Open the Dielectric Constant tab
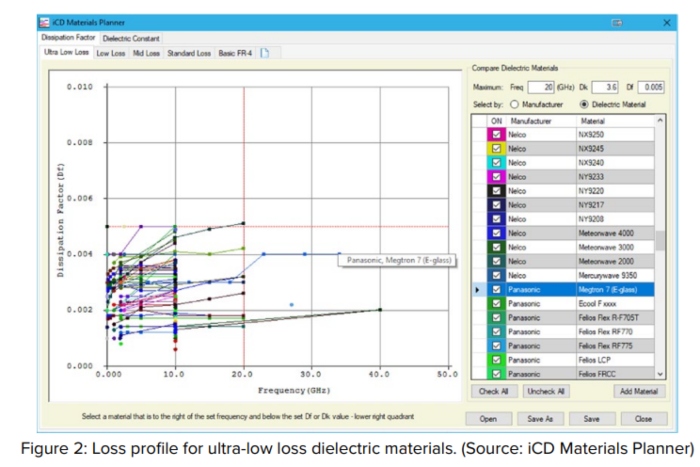The width and height of the screenshot is (700, 467). [x=131, y=38]
